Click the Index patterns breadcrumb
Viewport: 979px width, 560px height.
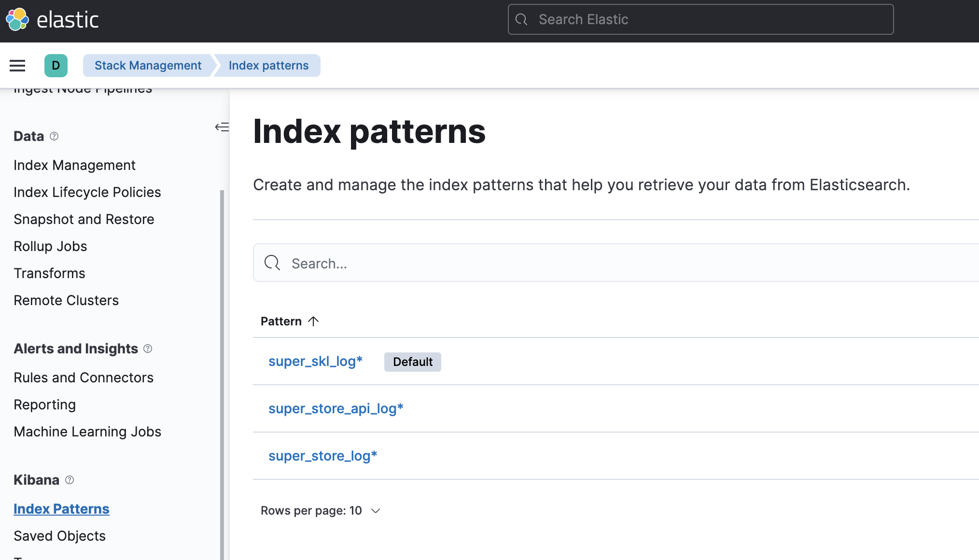(268, 66)
